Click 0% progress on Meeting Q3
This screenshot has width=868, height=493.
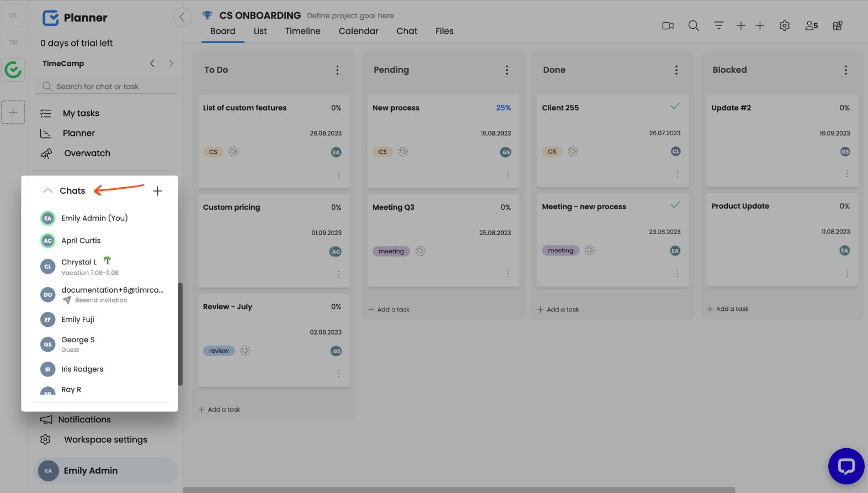click(x=505, y=208)
